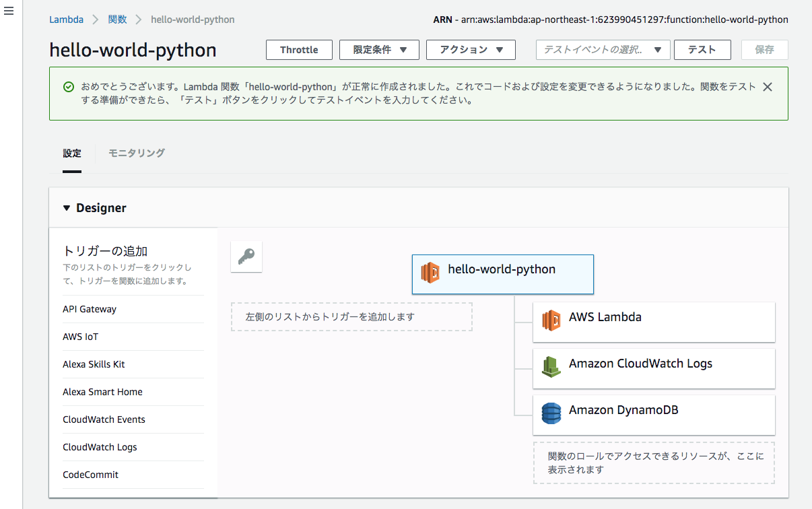The image size is (812, 509).
Task: Switch to the モニタリング tab
Action: pos(137,154)
